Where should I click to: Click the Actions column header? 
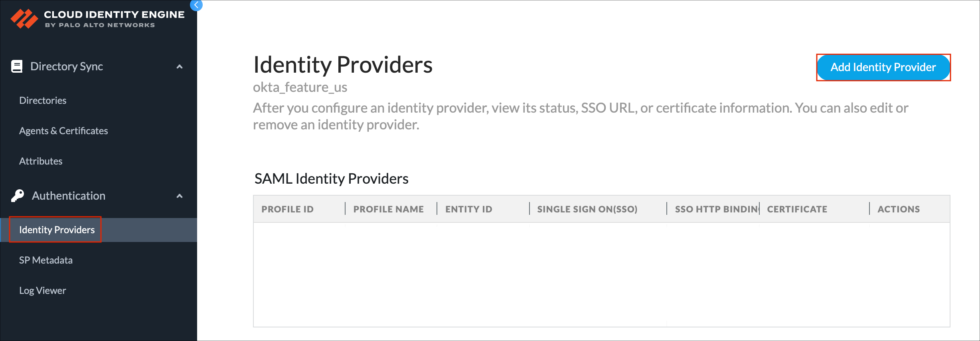[x=898, y=209]
